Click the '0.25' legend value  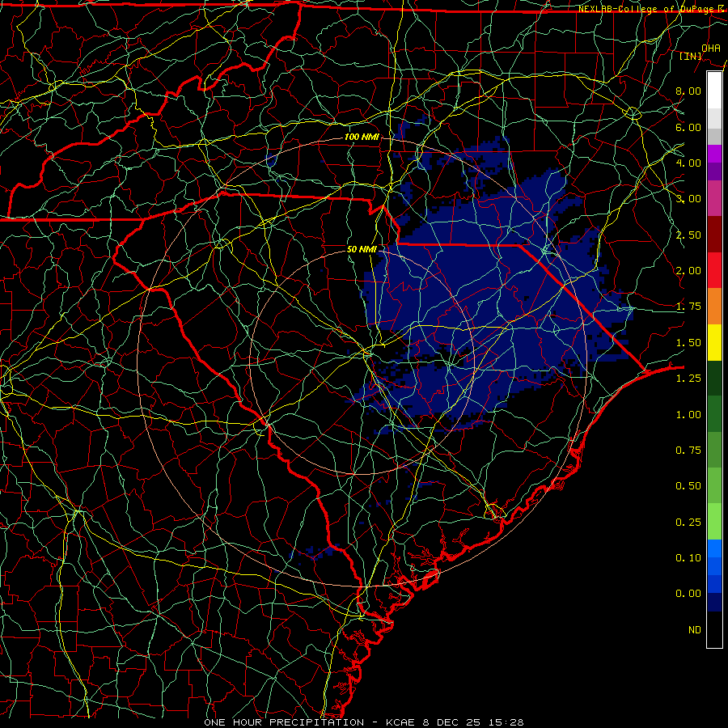(688, 523)
